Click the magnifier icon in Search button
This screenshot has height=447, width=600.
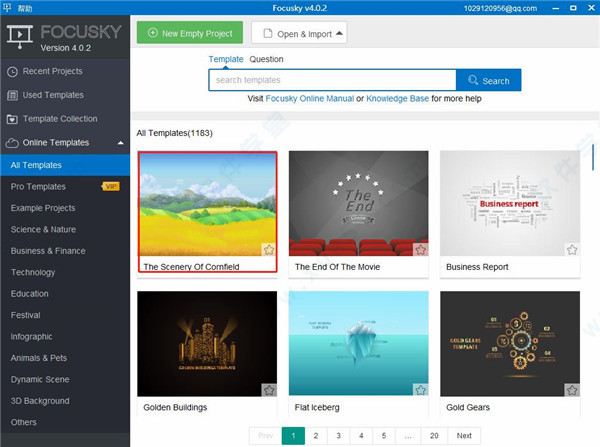pyautogui.click(x=471, y=81)
